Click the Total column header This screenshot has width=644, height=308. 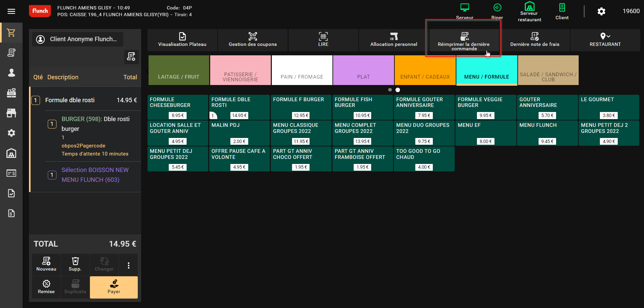(x=130, y=77)
